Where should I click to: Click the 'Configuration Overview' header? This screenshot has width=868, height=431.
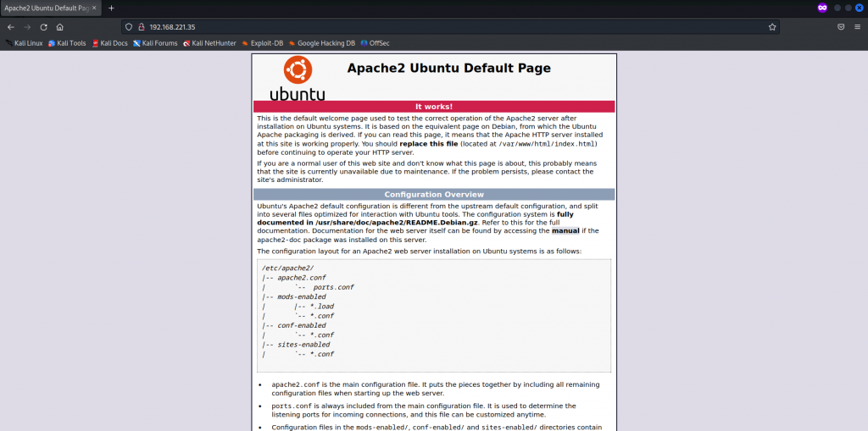pyautogui.click(x=434, y=194)
